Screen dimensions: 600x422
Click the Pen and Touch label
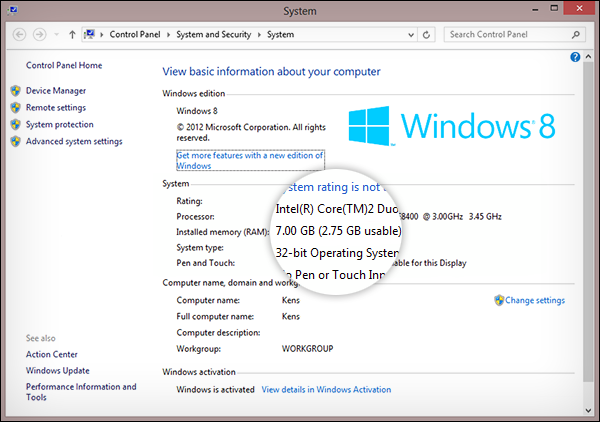(205, 263)
